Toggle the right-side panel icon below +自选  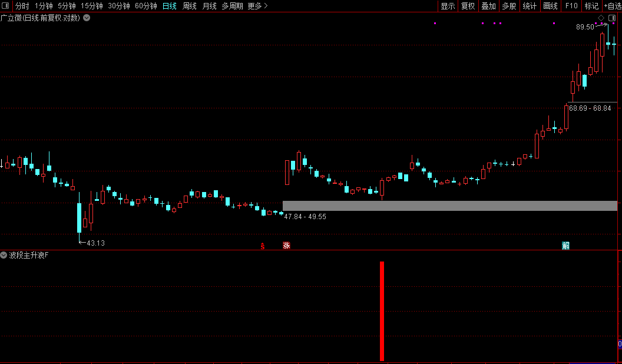611,18
